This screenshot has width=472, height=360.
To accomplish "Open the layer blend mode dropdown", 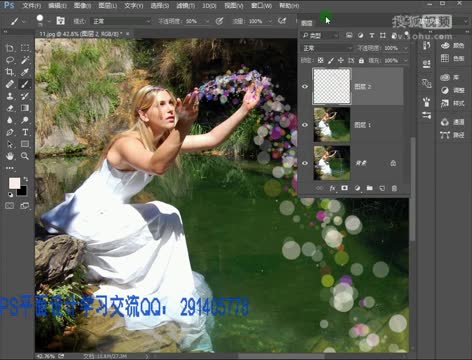I will click(x=327, y=48).
